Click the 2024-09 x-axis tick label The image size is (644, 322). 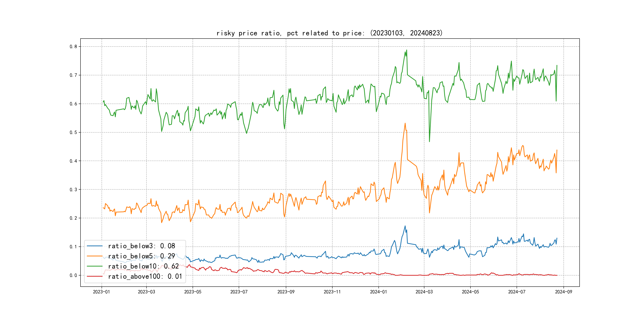point(563,292)
